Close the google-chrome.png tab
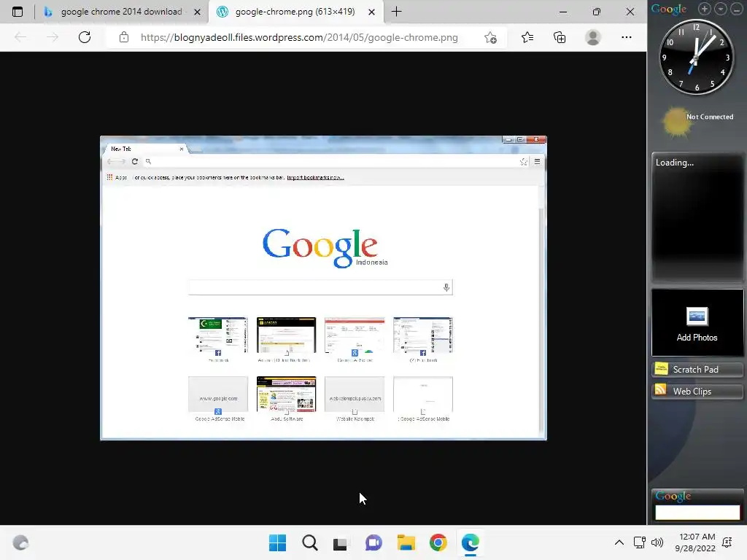 pyautogui.click(x=371, y=12)
